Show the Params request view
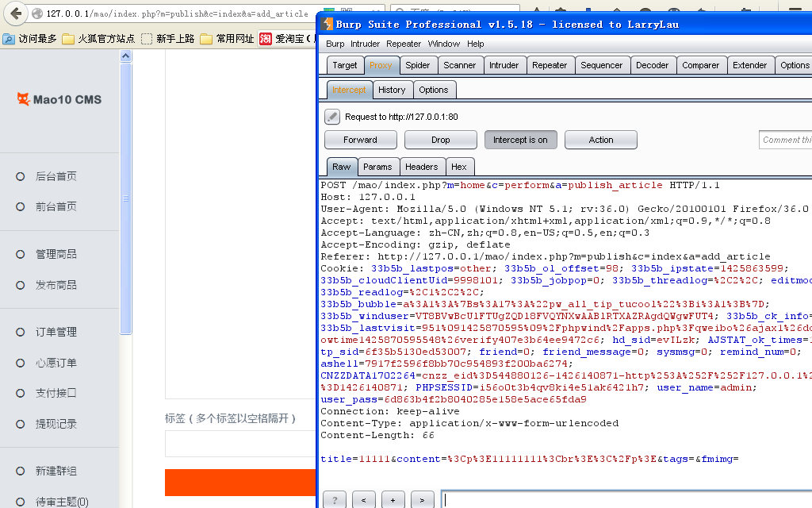Viewport: 812px width, 508px height. pyautogui.click(x=377, y=167)
